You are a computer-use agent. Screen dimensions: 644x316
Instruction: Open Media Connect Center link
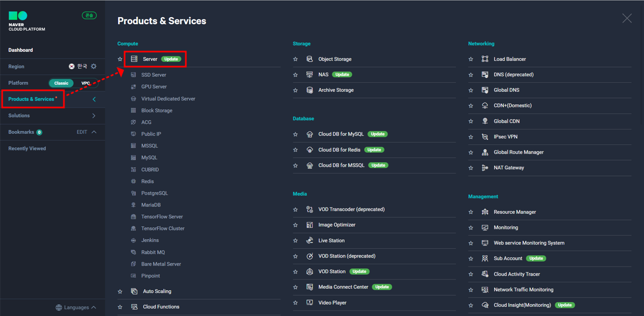pyautogui.click(x=343, y=287)
